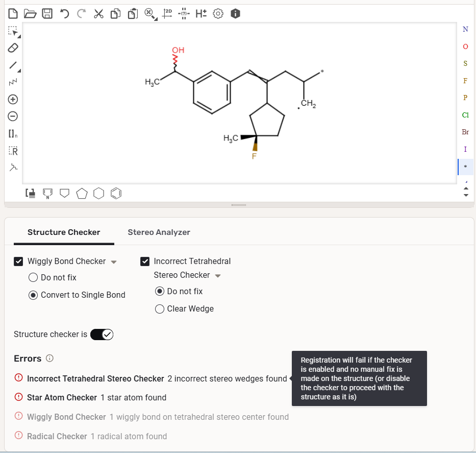Screen dimensions: 476x453
Task: Expand the Wiggly Bond Checker dropdown arrow
Action: tap(114, 262)
